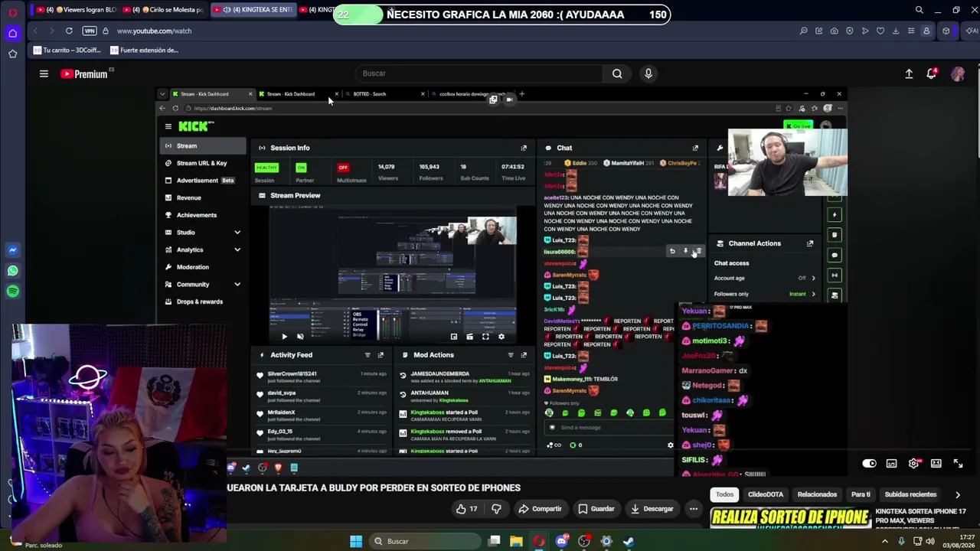980x551 pixels.
Task: Dislike the video with thumbs down
Action: coord(496,509)
